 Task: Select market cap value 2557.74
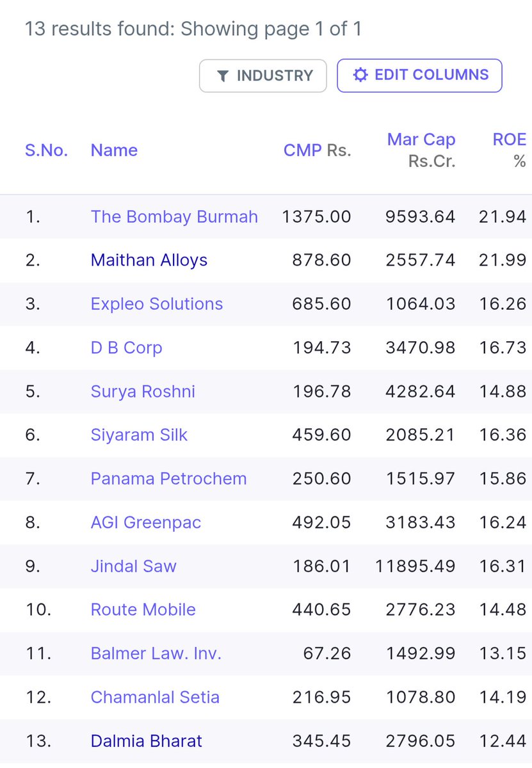click(421, 260)
